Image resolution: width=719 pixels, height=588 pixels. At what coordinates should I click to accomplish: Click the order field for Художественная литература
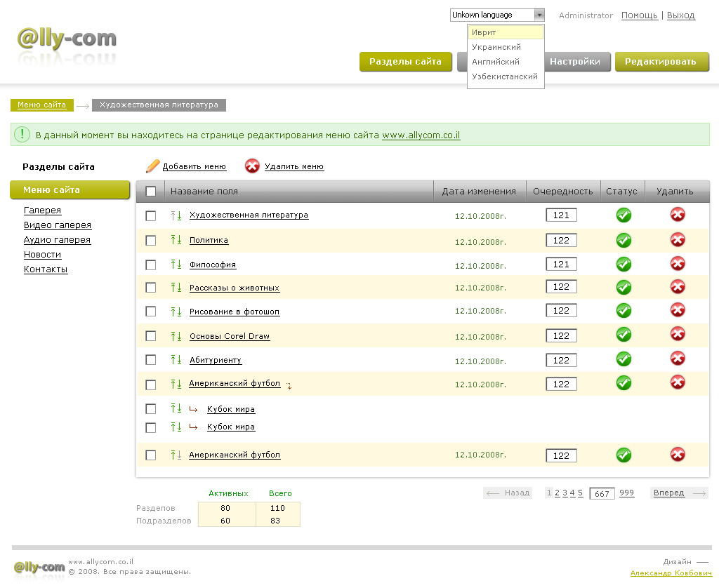tap(561, 215)
